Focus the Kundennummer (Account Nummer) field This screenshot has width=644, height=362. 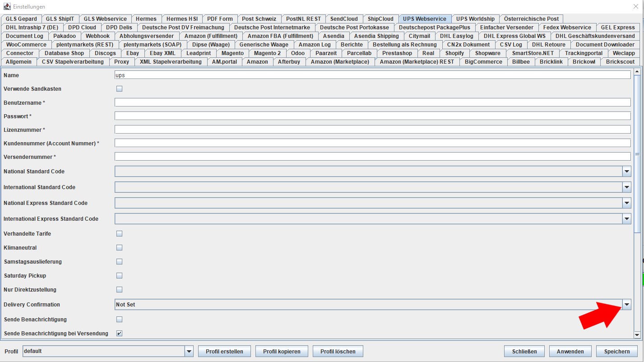point(373,143)
